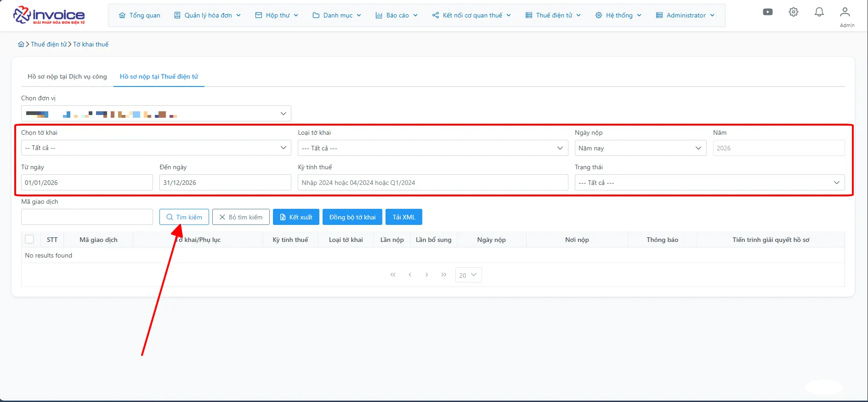
Task: Open the settings gear icon
Action: point(794,12)
